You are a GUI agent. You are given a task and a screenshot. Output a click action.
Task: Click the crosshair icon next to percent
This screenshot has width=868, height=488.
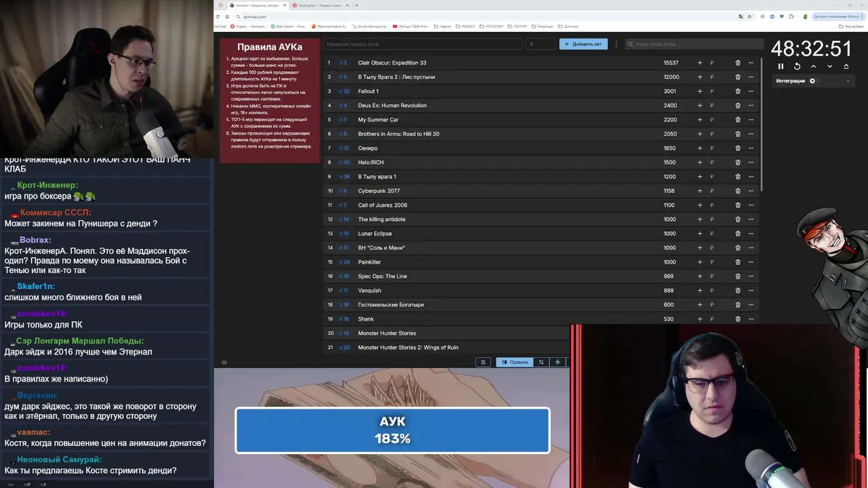click(557, 362)
